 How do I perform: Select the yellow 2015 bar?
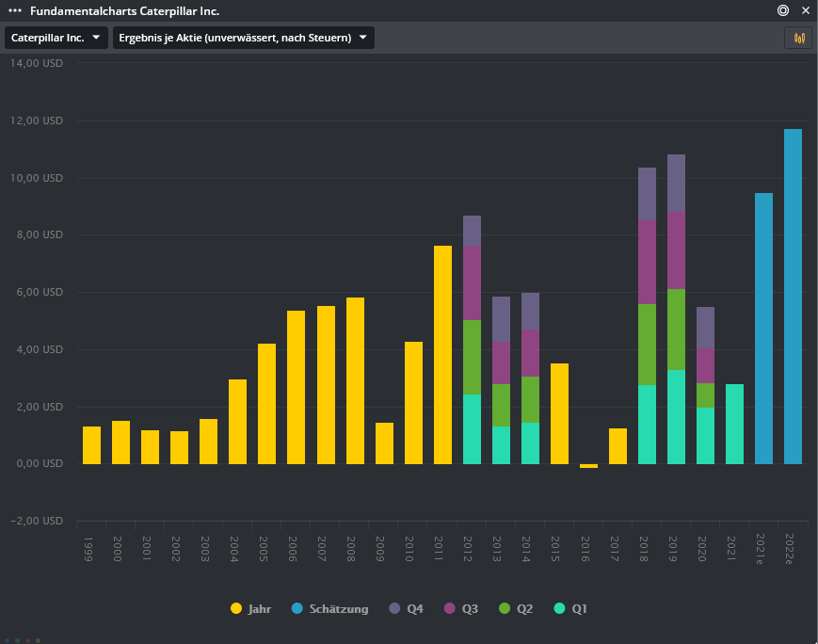560,414
